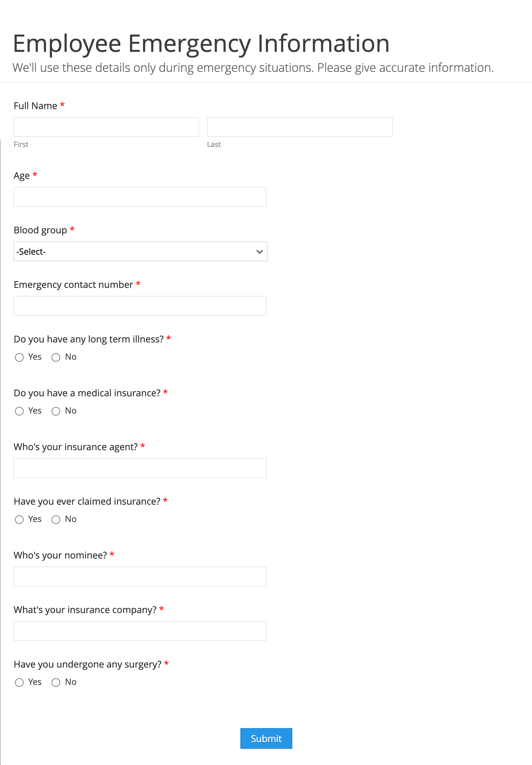Click the Emergency contact number field
The image size is (532, 765).
pos(139,306)
